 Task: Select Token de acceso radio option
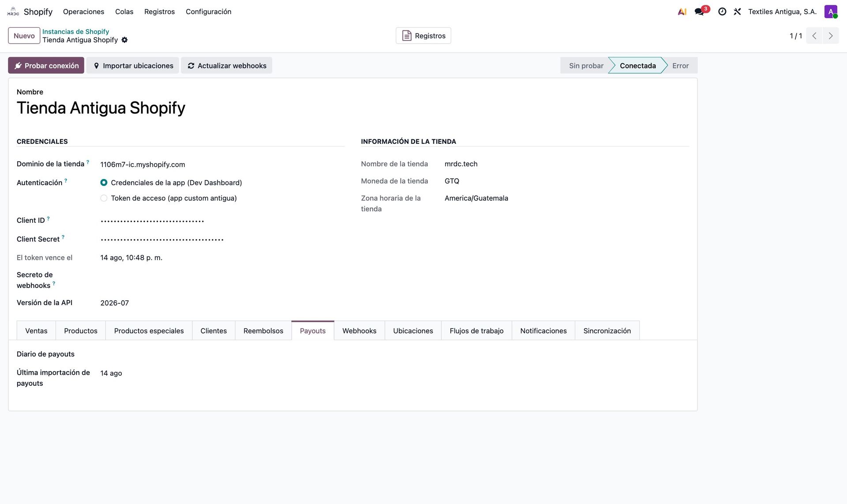pos(104,198)
